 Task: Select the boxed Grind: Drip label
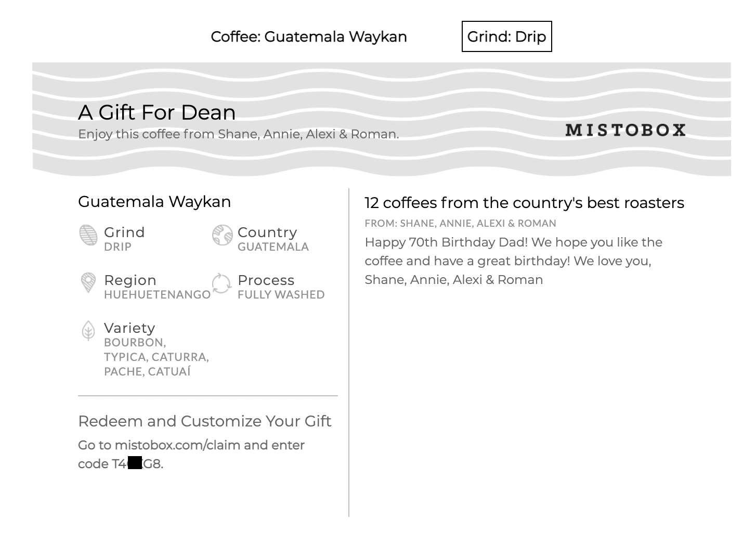[507, 36]
